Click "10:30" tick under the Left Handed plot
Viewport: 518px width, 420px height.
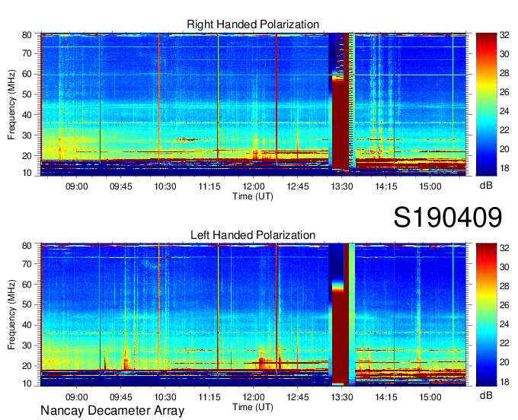pos(165,397)
